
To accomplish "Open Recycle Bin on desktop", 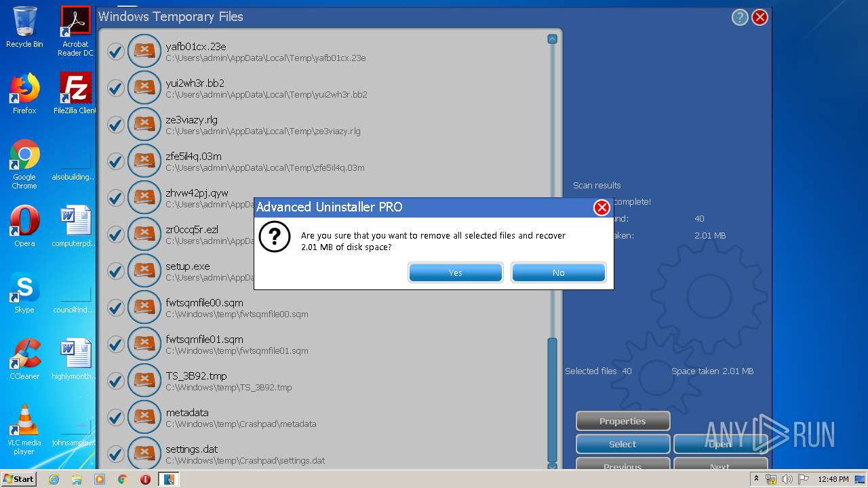I will pos(24,27).
